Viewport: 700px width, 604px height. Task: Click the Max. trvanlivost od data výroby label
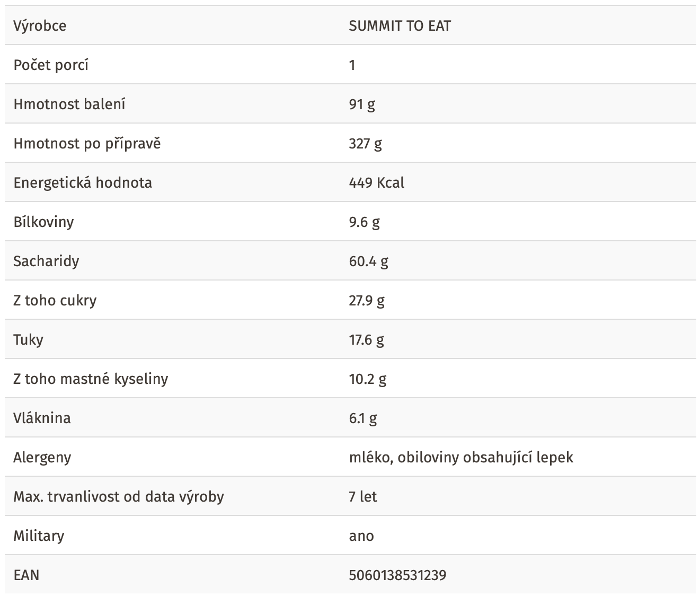point(119,496)
